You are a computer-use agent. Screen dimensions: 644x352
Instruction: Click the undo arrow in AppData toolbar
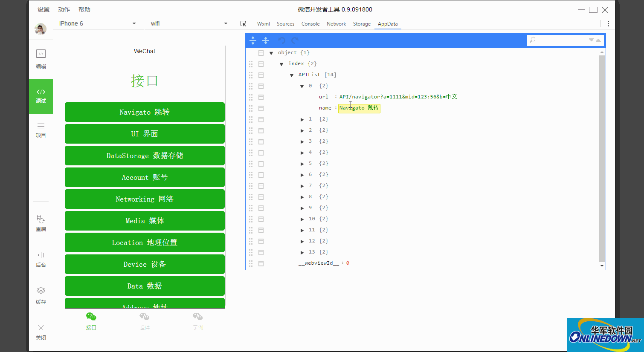pos(281,40)
